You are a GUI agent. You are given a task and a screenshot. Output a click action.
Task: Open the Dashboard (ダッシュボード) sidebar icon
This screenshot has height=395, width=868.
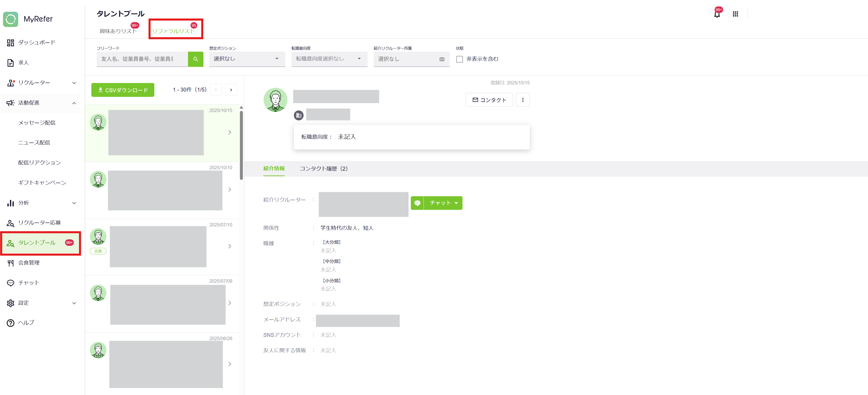pos(10,43)
